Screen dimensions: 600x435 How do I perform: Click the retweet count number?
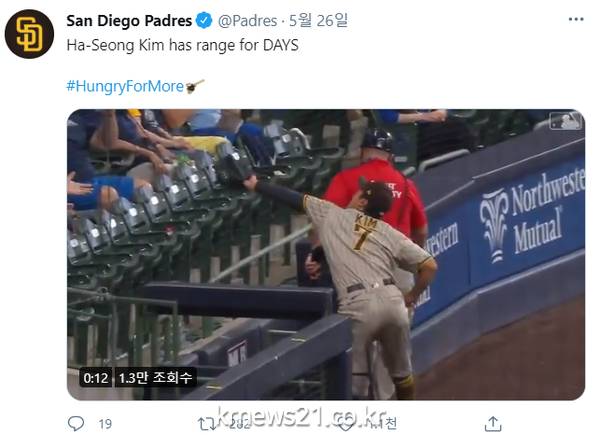(x=240, y=424)
